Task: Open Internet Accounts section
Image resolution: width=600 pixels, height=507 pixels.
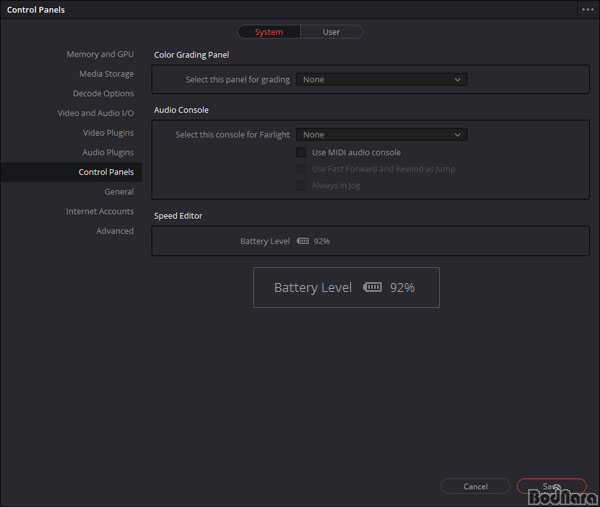Action: (x=100, y=211)
